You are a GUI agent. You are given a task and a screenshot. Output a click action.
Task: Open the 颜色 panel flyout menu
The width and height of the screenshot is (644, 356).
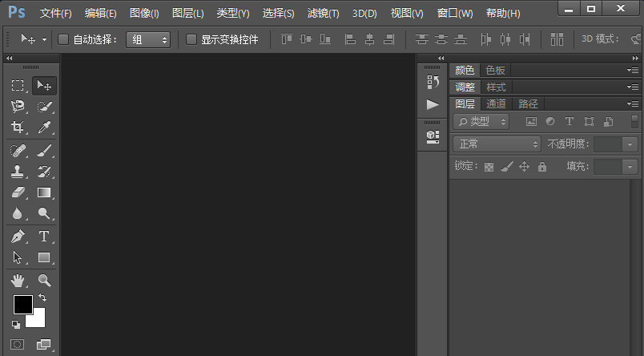point(633,71)
